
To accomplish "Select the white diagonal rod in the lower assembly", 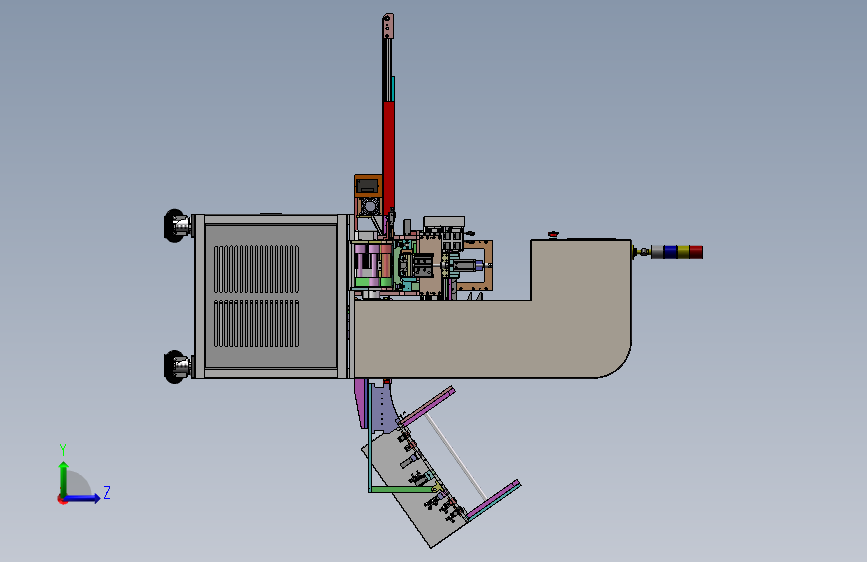I will [x=455, y=457].
